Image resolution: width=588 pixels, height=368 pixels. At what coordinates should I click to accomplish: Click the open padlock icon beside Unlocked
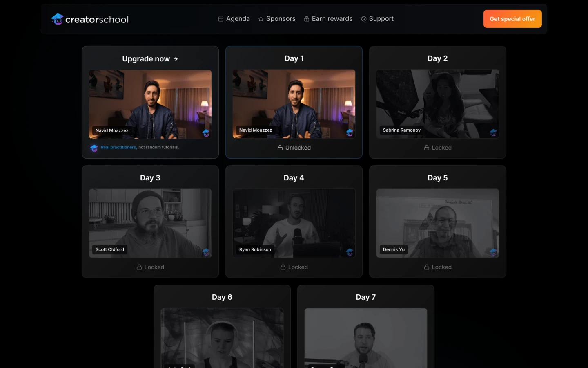click(x=280, y=148)
